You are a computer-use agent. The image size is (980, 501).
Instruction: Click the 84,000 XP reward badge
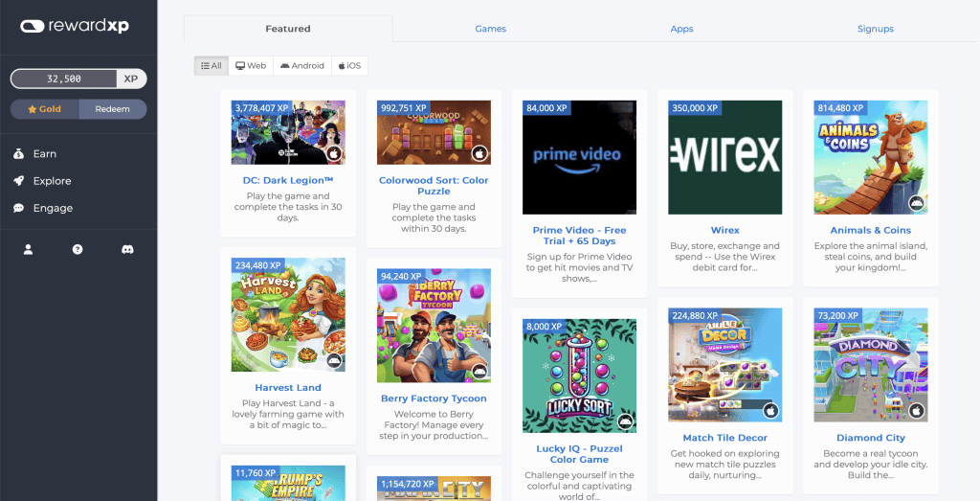[546, 107]
